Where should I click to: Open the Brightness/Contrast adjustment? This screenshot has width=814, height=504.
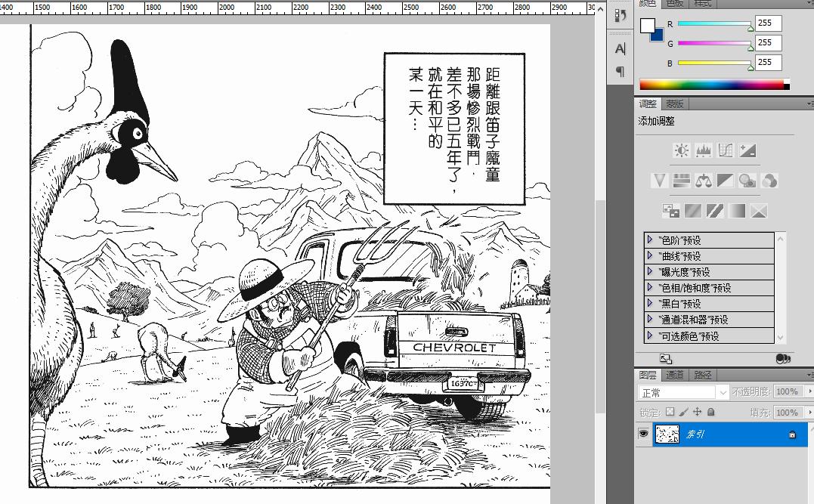pyautogui.click(x=679, y=150)
